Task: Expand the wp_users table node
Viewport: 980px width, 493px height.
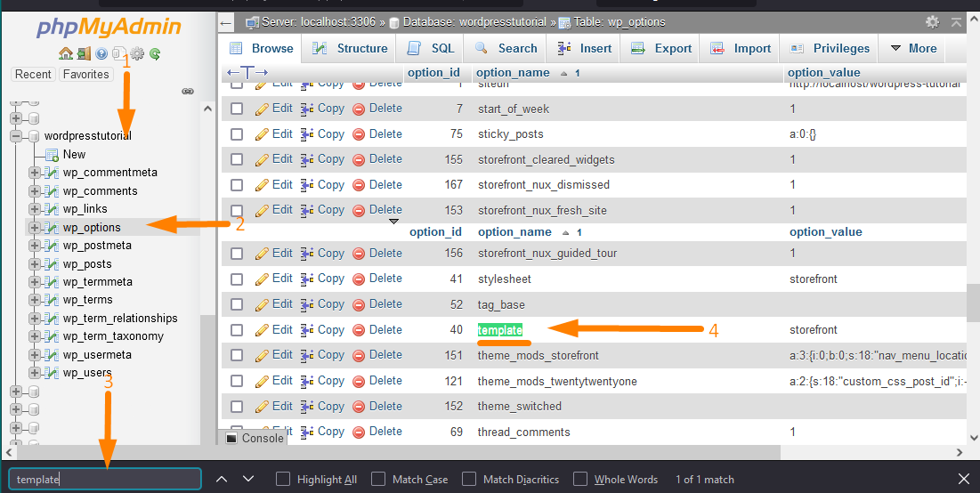Action: 35,373
